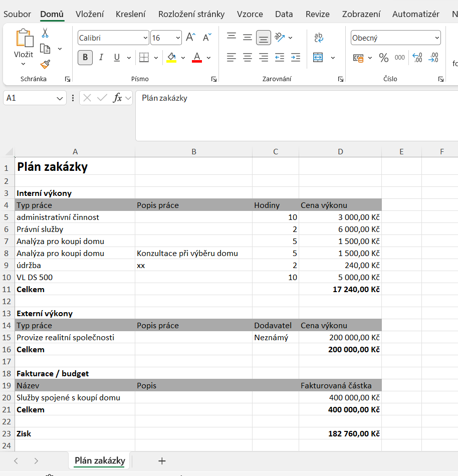Click Insert Function fx icon

pyautogui.click(x=117, y=98)
